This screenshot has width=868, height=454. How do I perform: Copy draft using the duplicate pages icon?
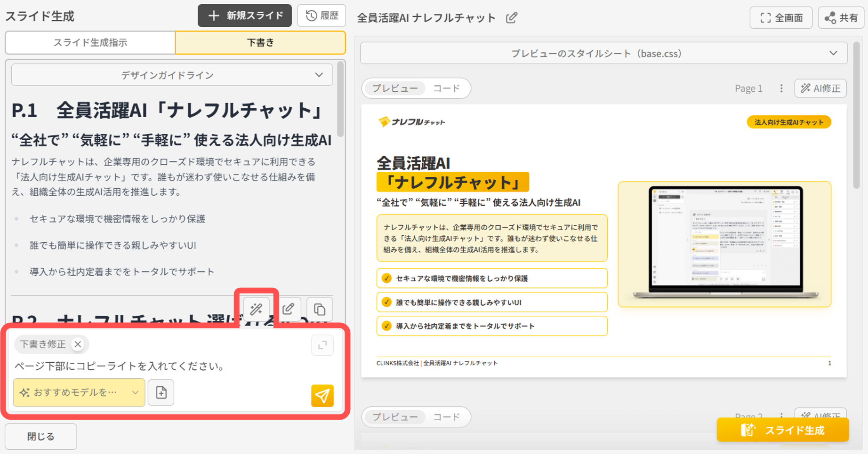[x=320, y=309]
